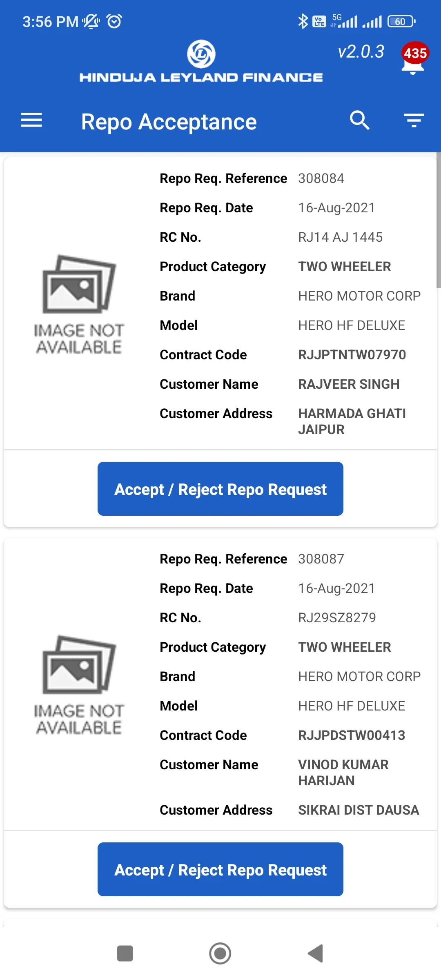Tap the v2.0.3 version label
Image resolution: width=441 pixels, height=980 pixels.
(x=361, y=52)
